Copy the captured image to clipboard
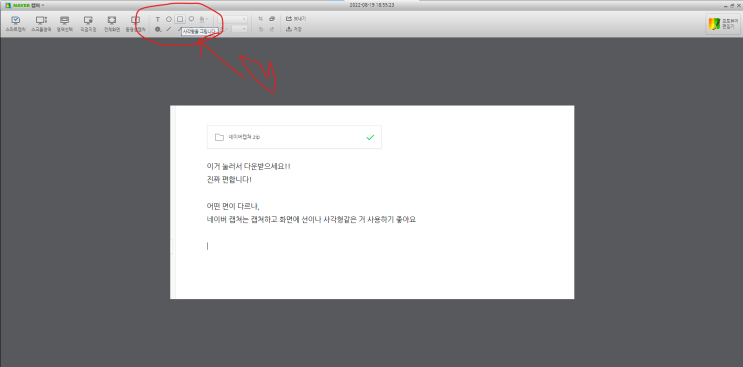 tap(272, 19)
